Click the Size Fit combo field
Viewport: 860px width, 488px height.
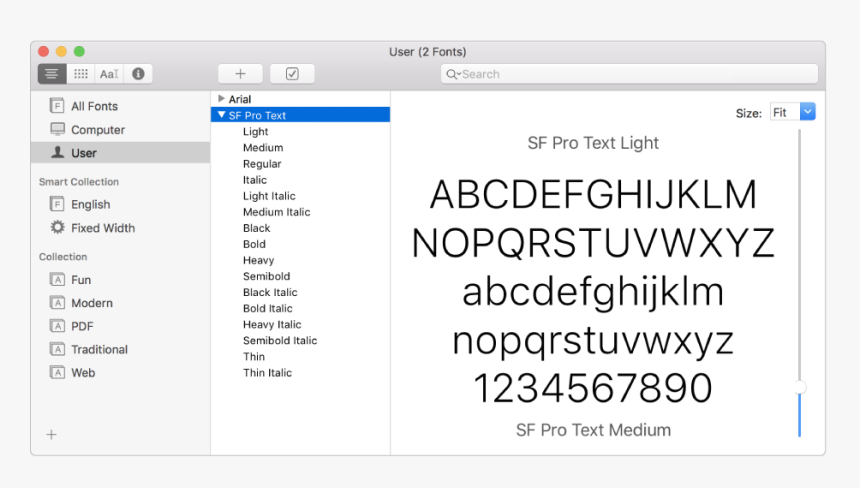click(x=785, y=112)
